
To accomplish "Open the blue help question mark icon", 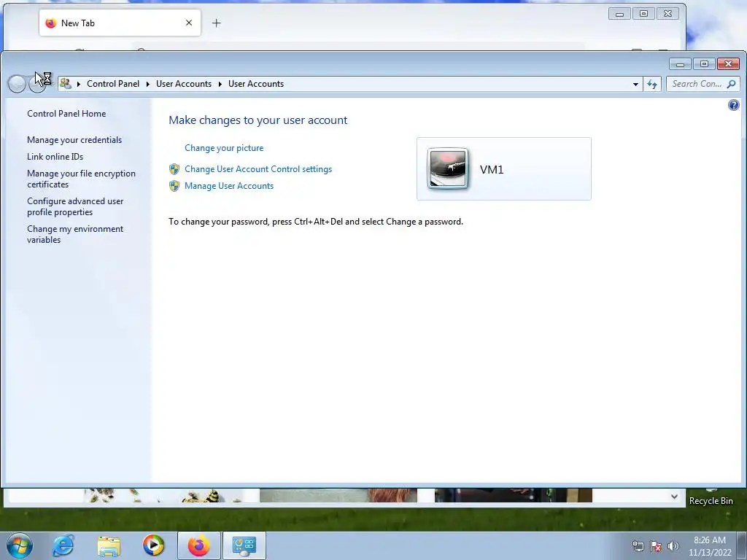I will pyautogui.click(x=734, y=105).
